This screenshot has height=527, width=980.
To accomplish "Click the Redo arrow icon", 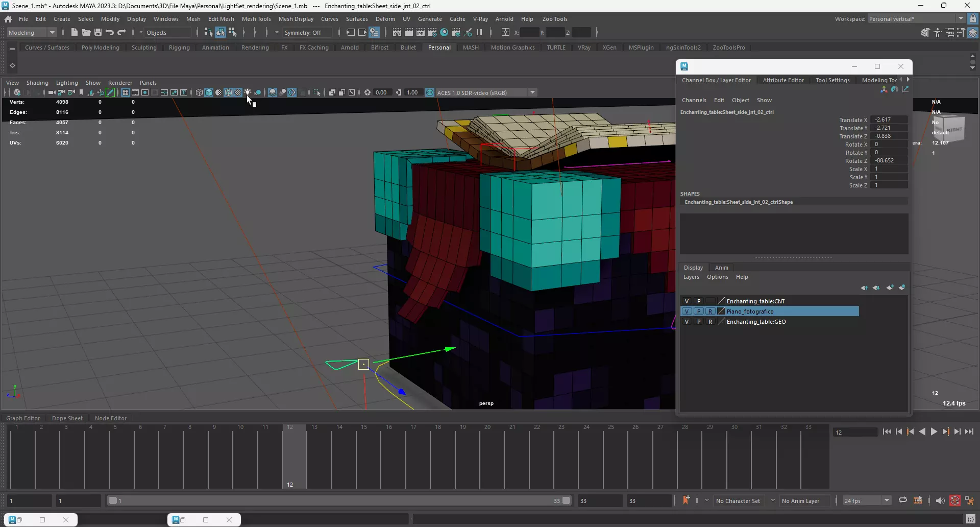I will click(x=121, y=32).
